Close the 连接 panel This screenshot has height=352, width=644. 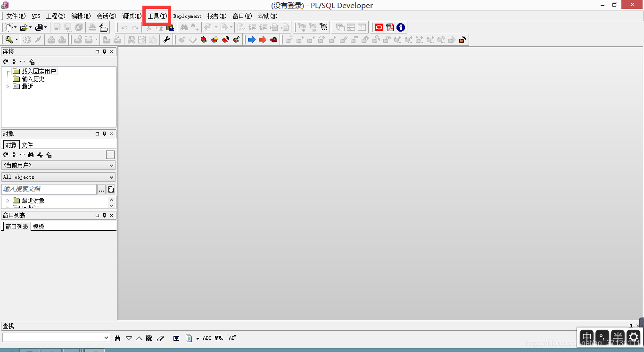(112, 52)
